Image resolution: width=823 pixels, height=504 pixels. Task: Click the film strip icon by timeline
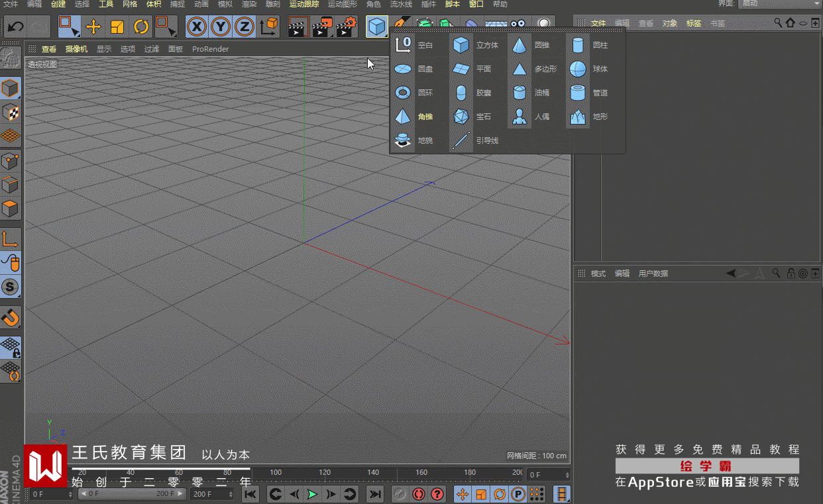point(562,494)
